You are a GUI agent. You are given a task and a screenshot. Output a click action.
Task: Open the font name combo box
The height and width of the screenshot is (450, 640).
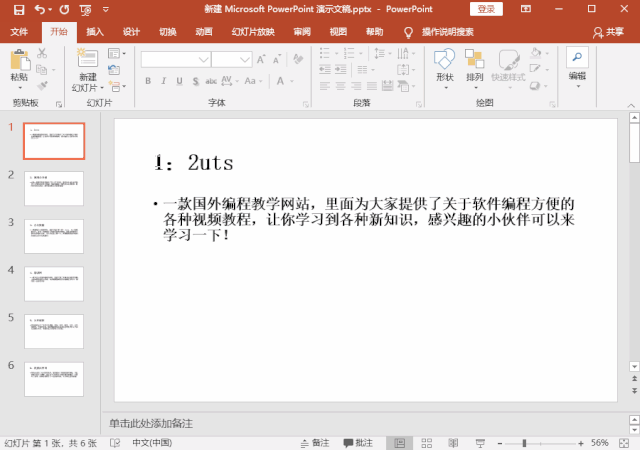click(x=176, y=60)
